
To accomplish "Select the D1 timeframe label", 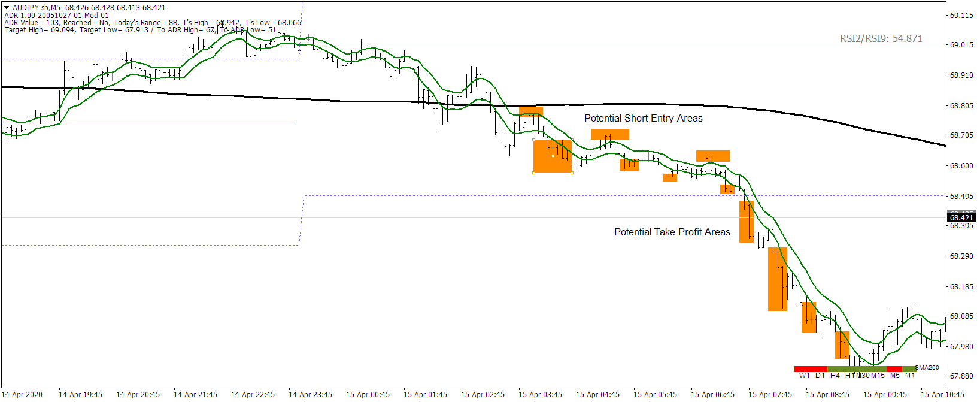I will pos(820,376).
